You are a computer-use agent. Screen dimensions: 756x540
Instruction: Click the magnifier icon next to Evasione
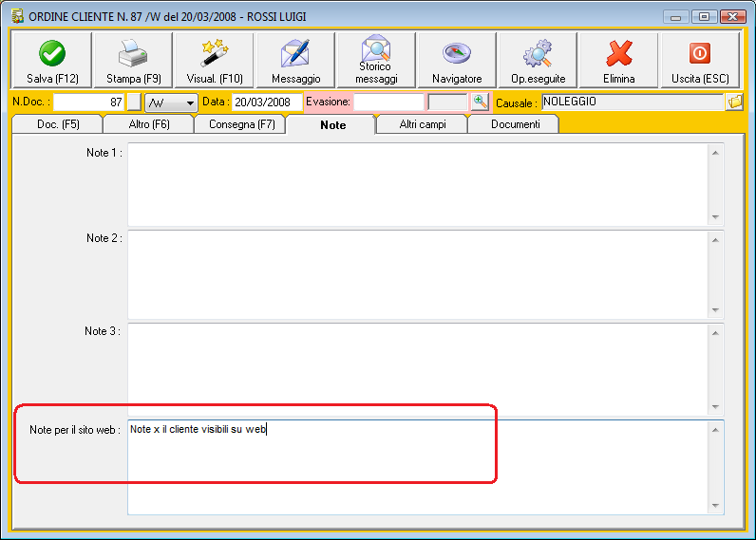[x=480, y=102]
